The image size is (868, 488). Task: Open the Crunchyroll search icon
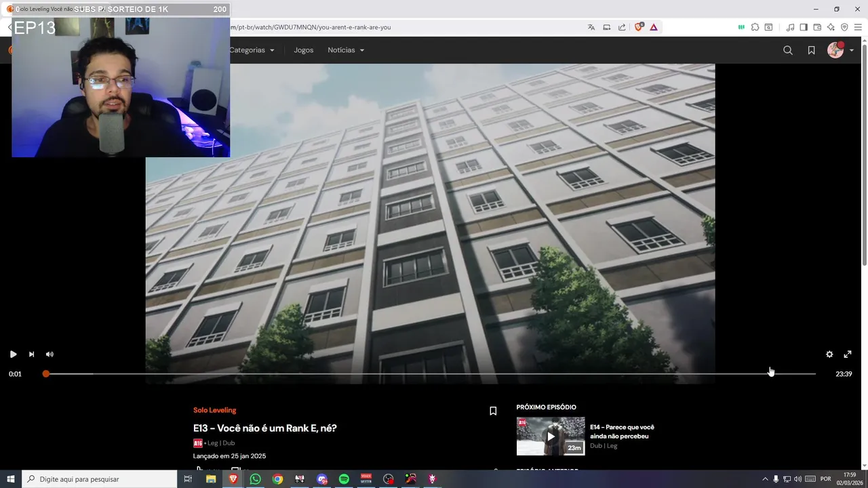[x=788, y=50]
